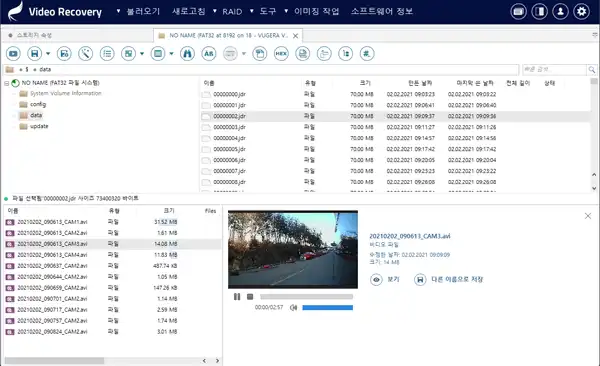Open the RAID menu
The width and height of the screenshot is (600, 366).
[x=232, y=11]
